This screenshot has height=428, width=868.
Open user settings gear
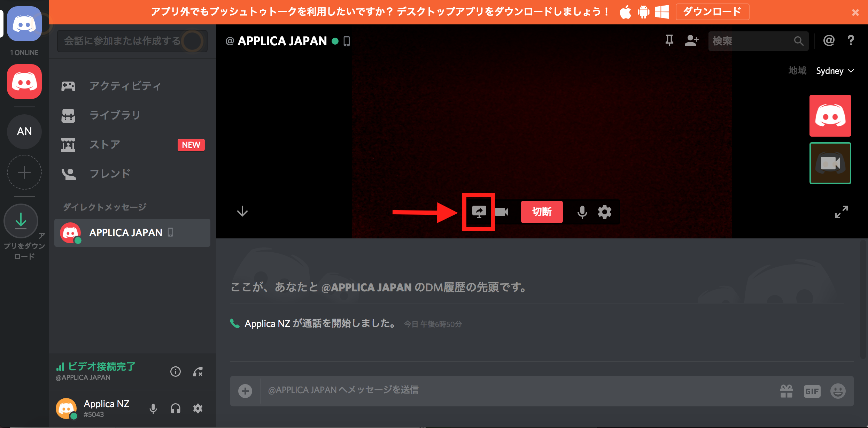click(x=198, y=408)
